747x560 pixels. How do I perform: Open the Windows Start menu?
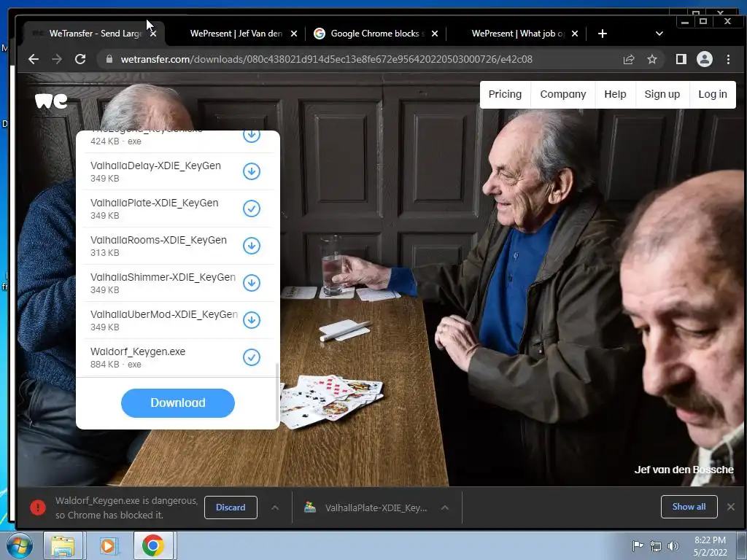pos(19,545)
